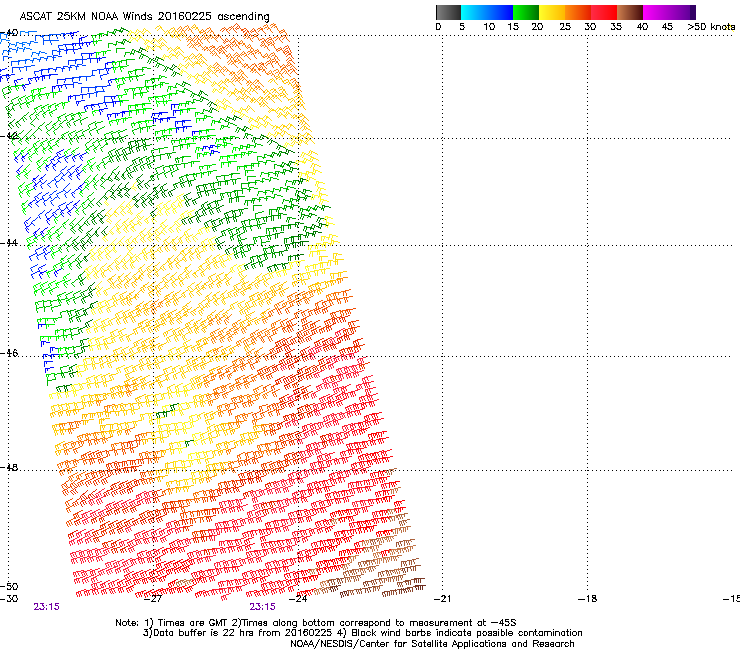Screen dimensions: 740x650
Task: Click the "10" label under the color scale
Action: (489, 26)
